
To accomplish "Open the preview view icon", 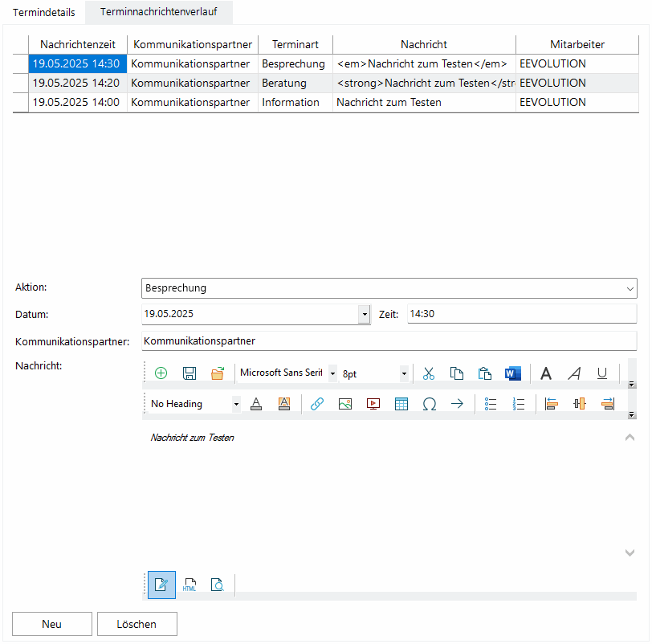I will click(x=217, y=585).
